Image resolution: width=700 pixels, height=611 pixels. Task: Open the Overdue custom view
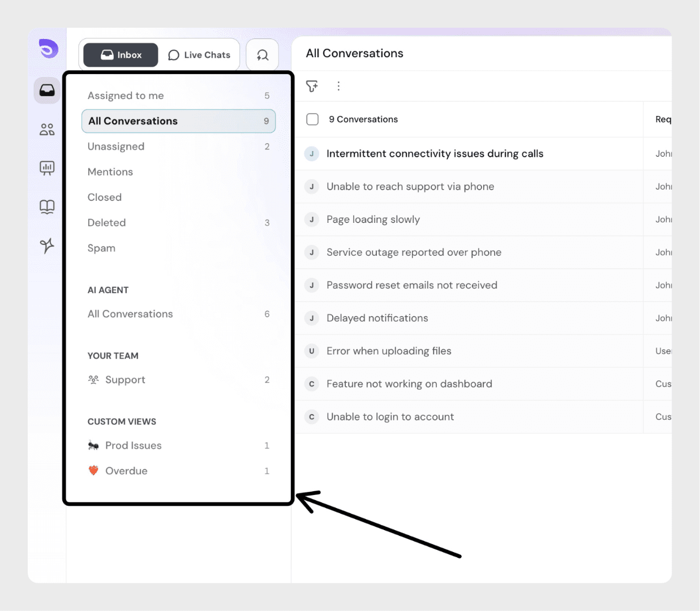coord(126,471)
